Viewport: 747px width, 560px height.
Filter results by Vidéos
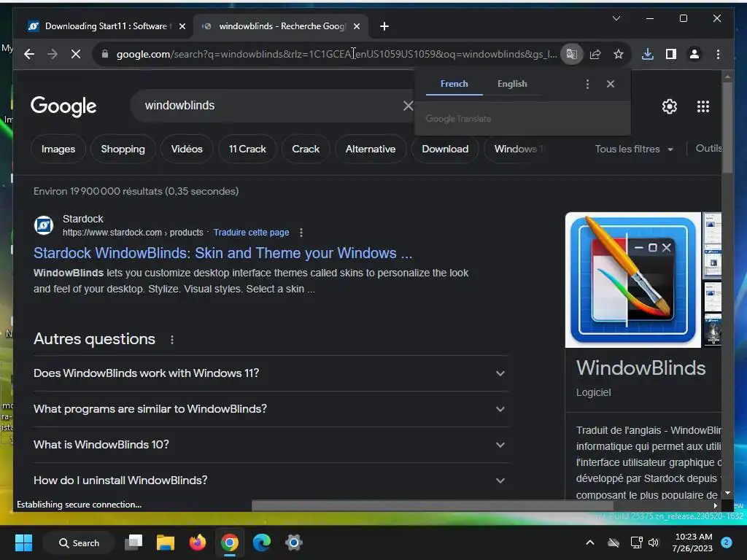pos(187,149)
